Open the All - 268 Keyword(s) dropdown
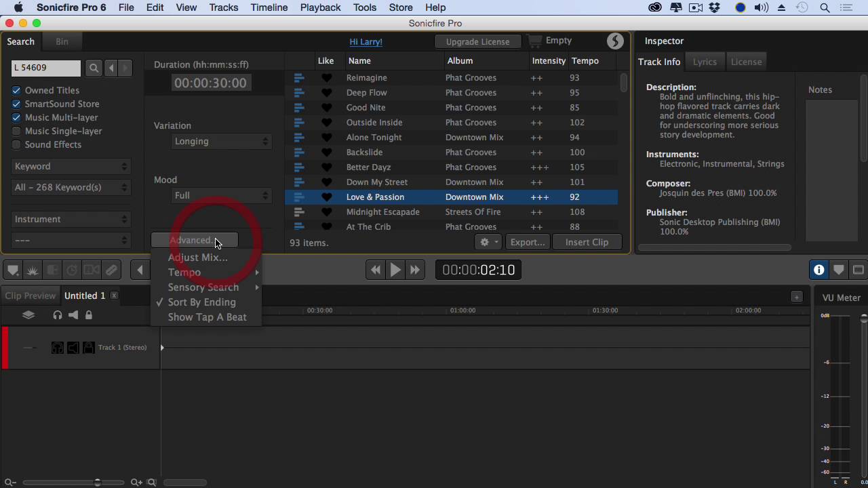The height and width of the screenshot is (488, 868). point(71,187)
